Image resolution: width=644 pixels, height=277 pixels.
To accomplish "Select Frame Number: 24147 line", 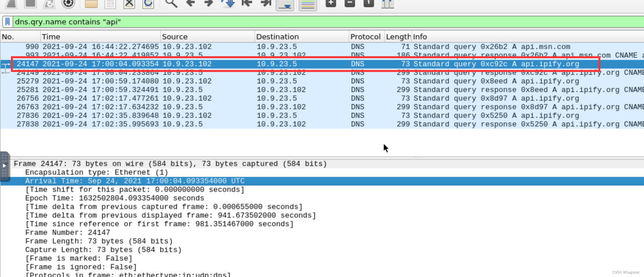I will click(322, 233).
